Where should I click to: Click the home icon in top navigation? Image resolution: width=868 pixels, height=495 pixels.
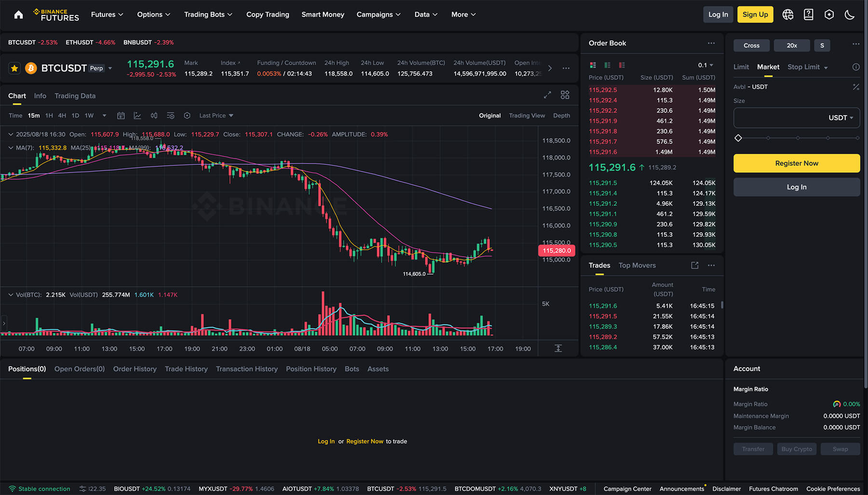click(x=18, y=14)
